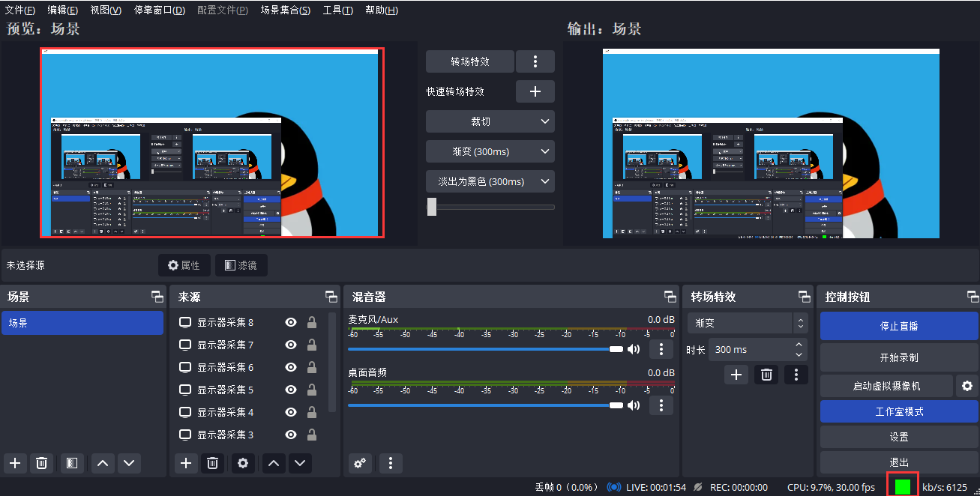
Task: Open advanced audio properties gears icon
Action: click(360, 463)
